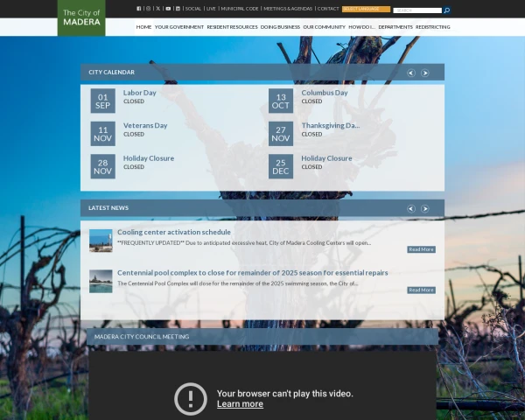Click Read More for Centennial pool article
Screen dimensions: 525x420
[x=421, y=290]
